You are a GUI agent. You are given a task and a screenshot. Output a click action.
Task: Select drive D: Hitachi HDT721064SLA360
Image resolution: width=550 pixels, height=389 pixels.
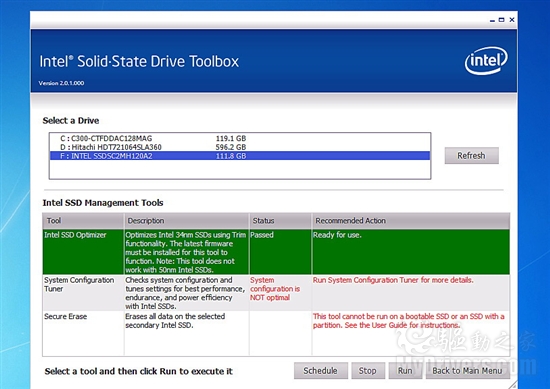240,147
